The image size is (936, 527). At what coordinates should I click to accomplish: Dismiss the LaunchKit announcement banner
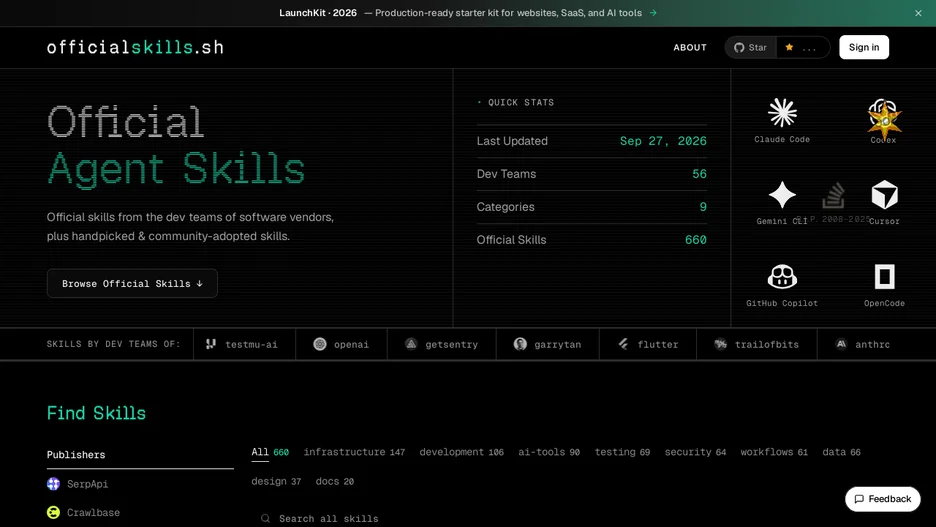point(918,13)
